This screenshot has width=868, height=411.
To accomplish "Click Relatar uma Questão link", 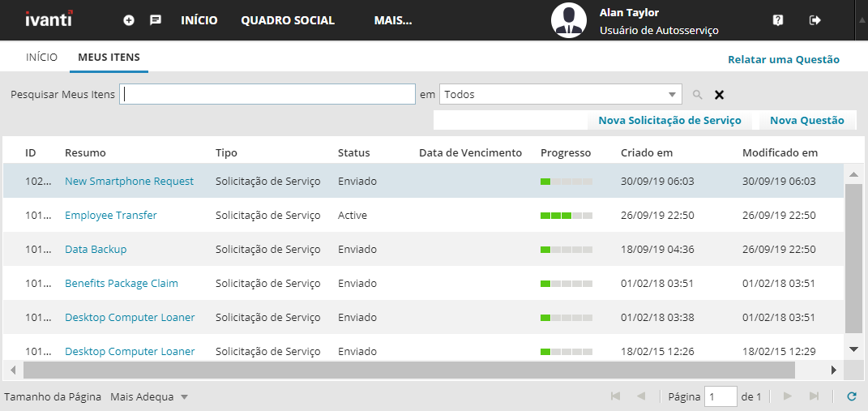I will tap(783, 59).
